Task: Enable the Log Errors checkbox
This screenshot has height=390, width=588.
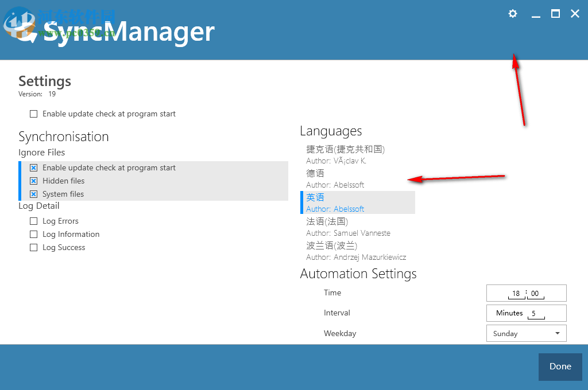Action: point(33,221)
